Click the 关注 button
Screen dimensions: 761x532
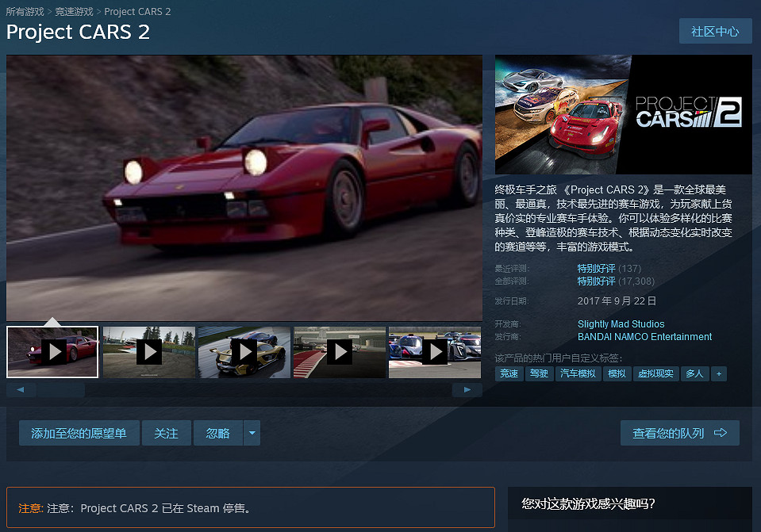tap(167, 433)
